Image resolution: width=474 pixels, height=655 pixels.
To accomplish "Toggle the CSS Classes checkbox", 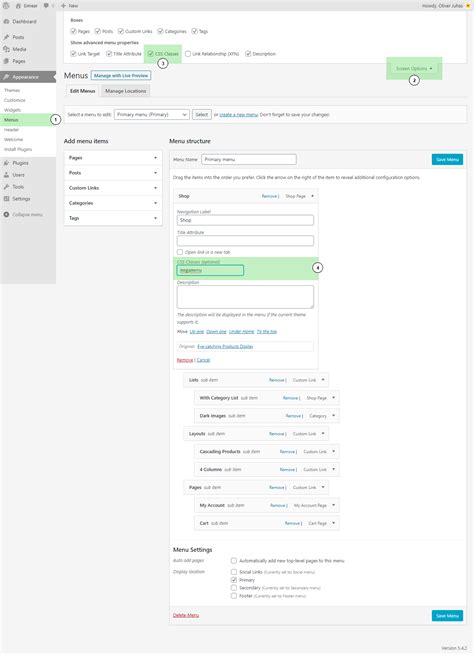I will click(151, 54).
